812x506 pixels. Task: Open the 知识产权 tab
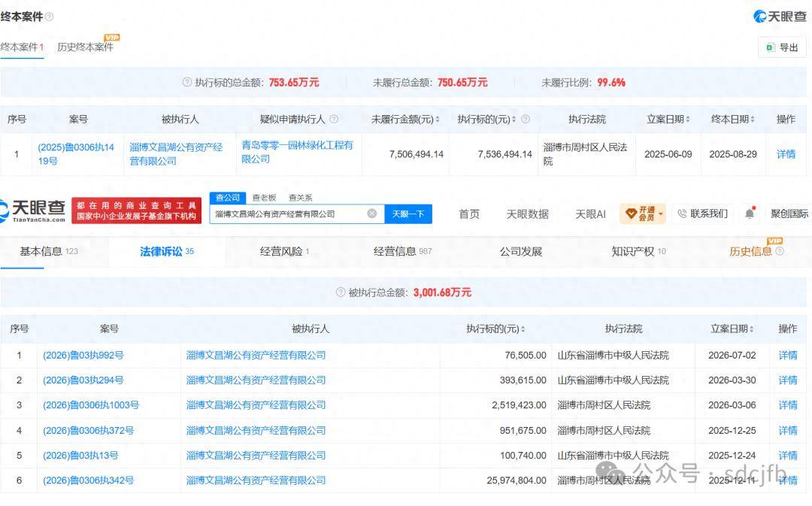click(638, 251)
